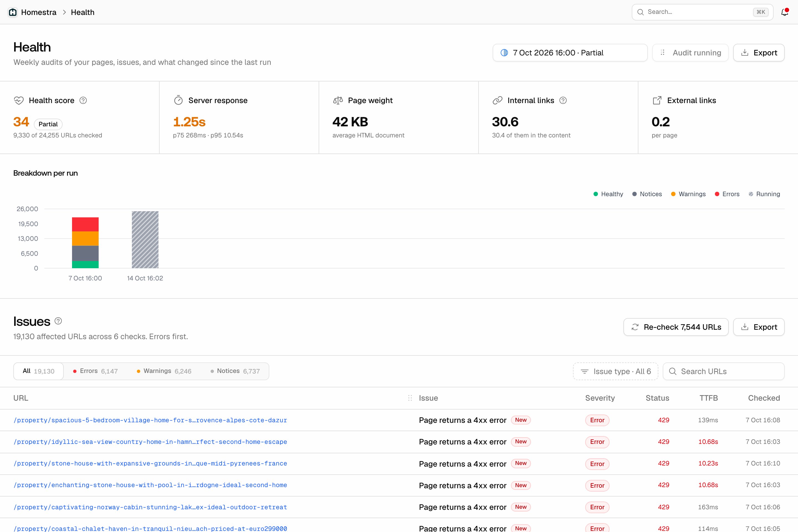Toggle the Errors legend entry
The height and width of the screenshot is (532, 798).
[x=727, y=194]
